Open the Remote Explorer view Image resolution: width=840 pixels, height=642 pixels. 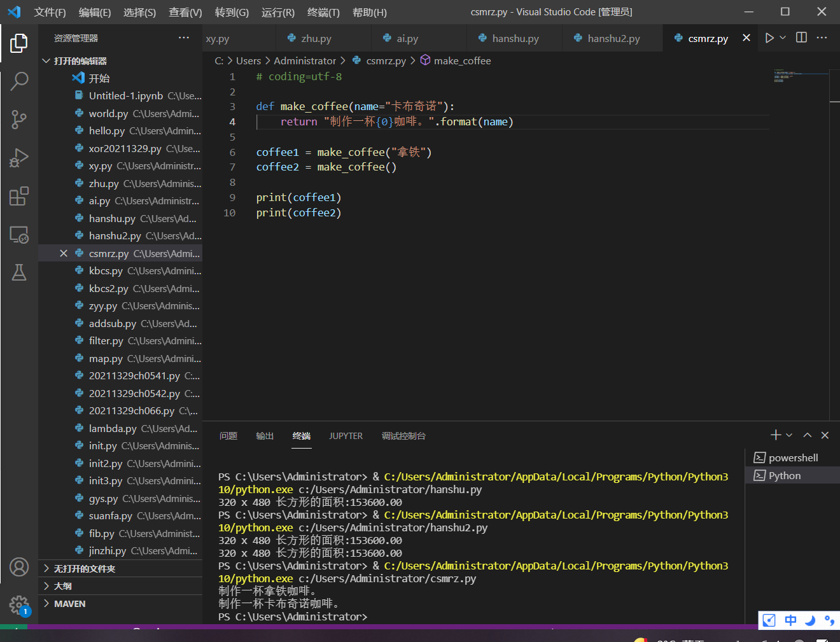(x=19, y=235)
